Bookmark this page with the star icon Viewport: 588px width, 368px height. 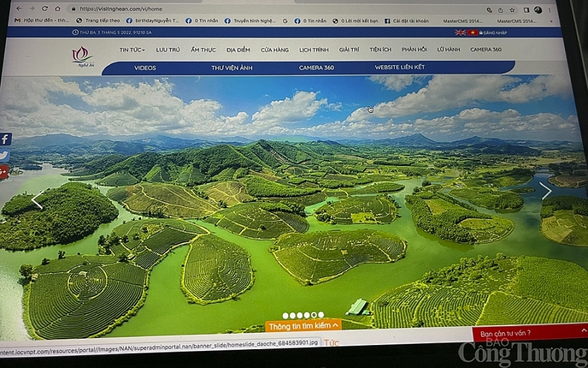pos(511,10)
